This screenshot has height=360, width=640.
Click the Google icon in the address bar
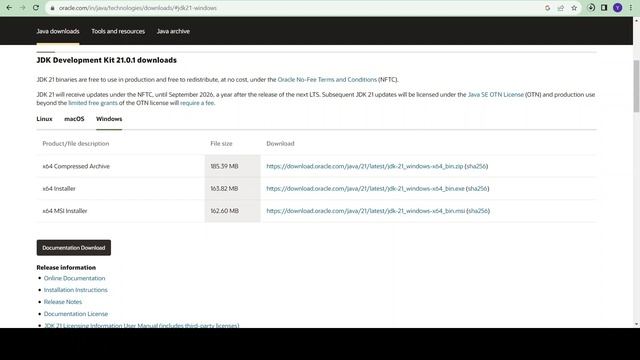point(547,8)
